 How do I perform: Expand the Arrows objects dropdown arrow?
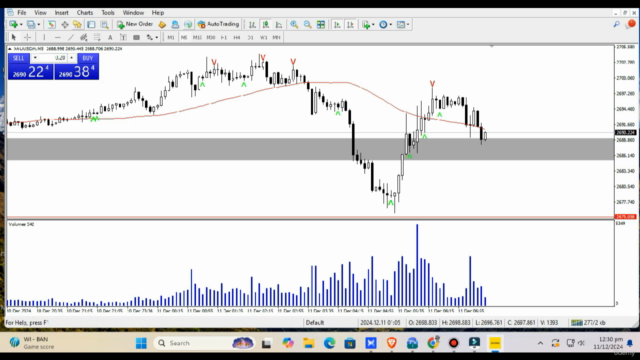(x=157, y=37)
